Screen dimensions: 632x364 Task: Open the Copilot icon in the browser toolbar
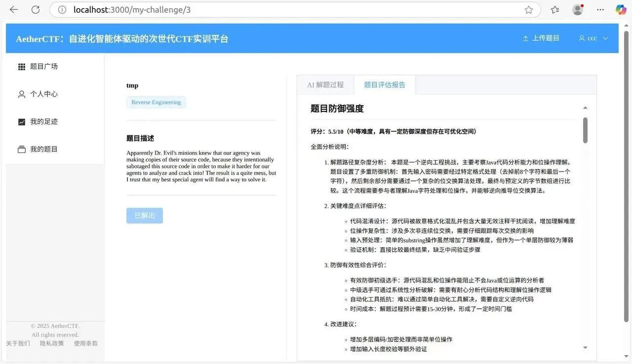click(x=621, y=10)
